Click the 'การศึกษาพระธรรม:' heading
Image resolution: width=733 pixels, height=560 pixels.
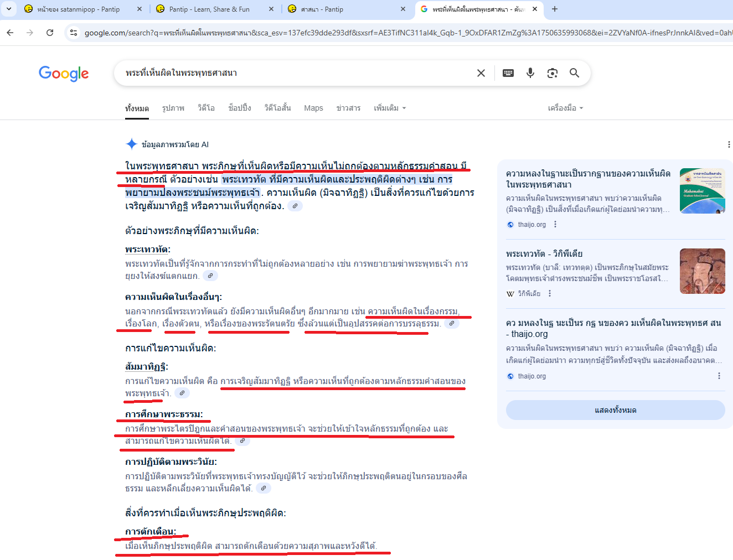click(x=164, y=414)
